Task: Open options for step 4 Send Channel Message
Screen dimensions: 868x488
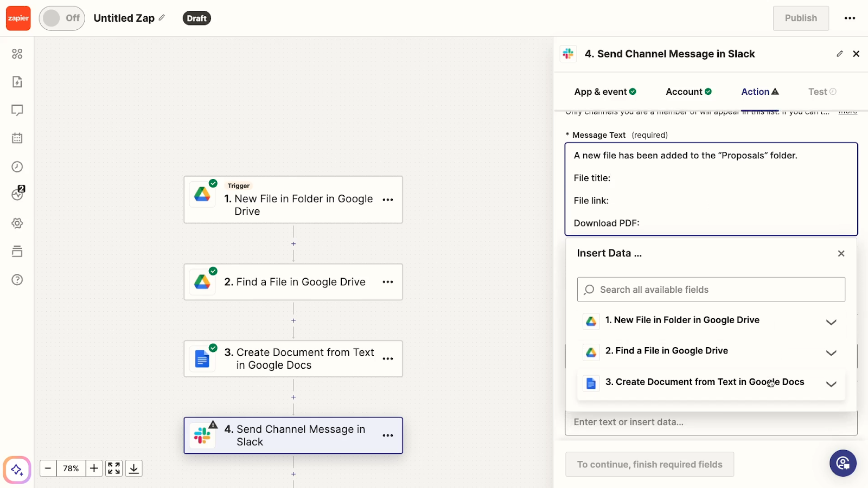Action: (x=388, y=435)
